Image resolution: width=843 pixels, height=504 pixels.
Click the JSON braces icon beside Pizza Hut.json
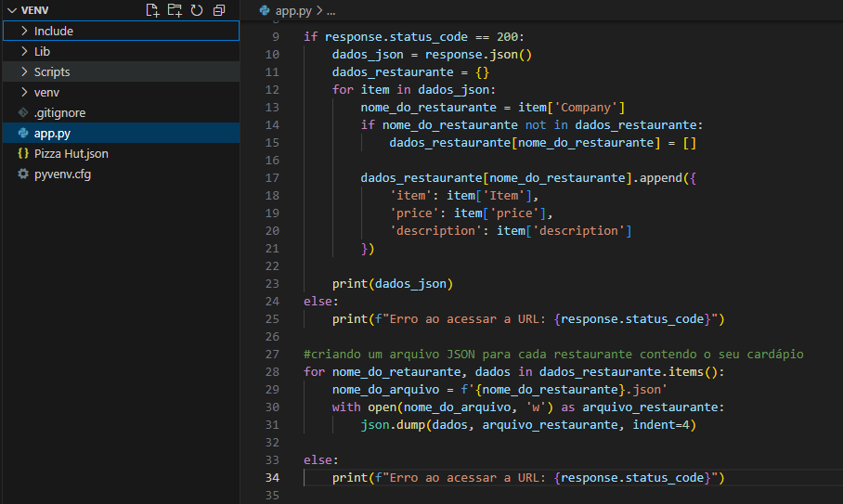[23, 153]
